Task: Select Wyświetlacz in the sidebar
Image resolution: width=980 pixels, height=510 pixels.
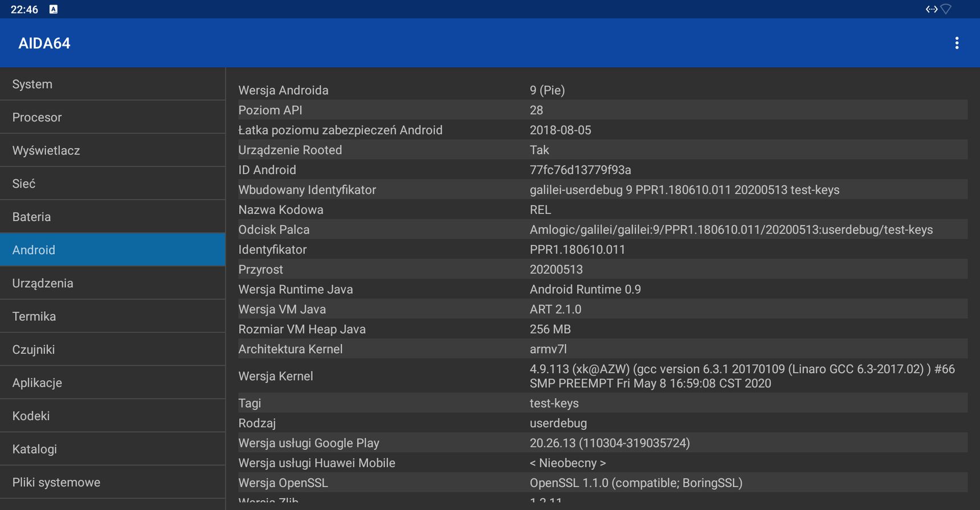Action: [x=113, y=150]
